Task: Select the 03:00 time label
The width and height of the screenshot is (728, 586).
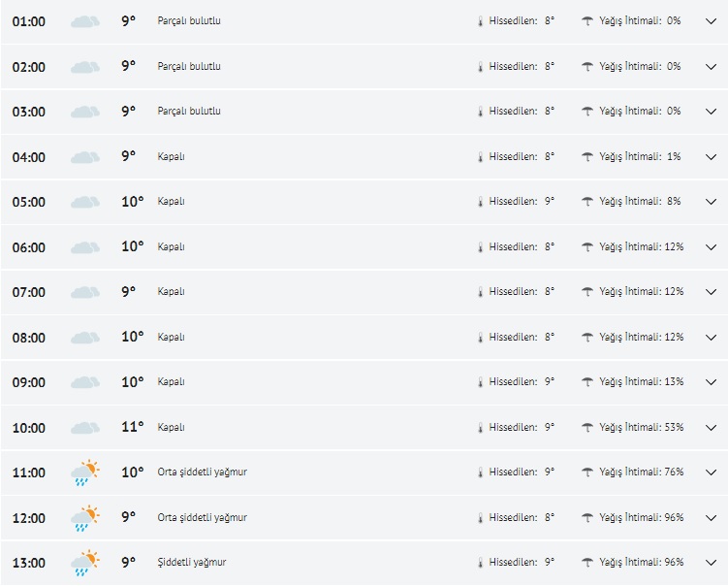Action: click(29, 112)
